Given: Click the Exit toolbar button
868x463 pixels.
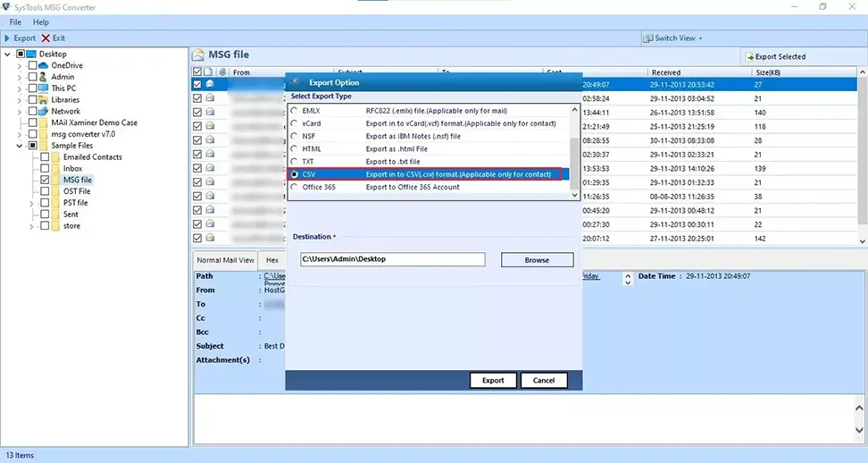Looking at the screenshot, I should (54, 38).
